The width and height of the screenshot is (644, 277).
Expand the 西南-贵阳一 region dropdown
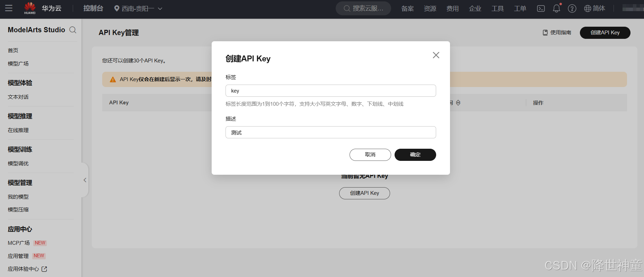pos(160,9)
